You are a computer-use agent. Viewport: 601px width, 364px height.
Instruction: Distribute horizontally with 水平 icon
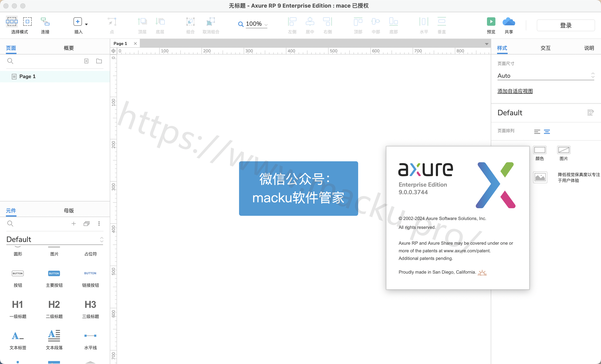point(424,22)
